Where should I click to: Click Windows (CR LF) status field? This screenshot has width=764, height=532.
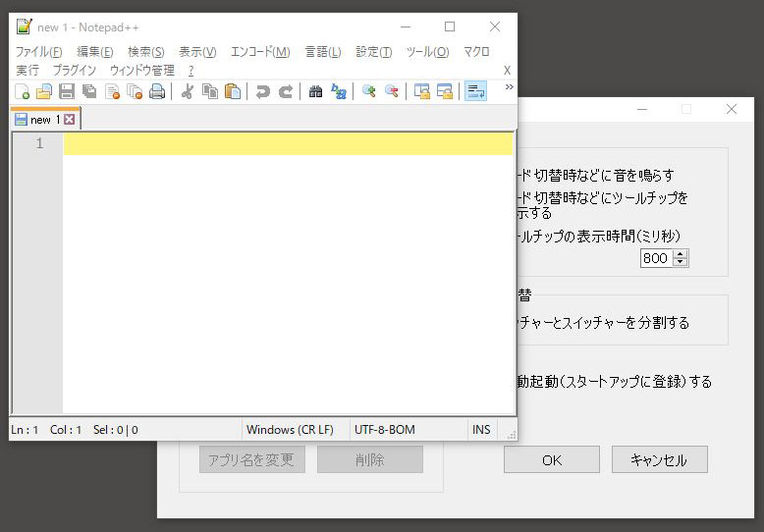pos(296,430)
